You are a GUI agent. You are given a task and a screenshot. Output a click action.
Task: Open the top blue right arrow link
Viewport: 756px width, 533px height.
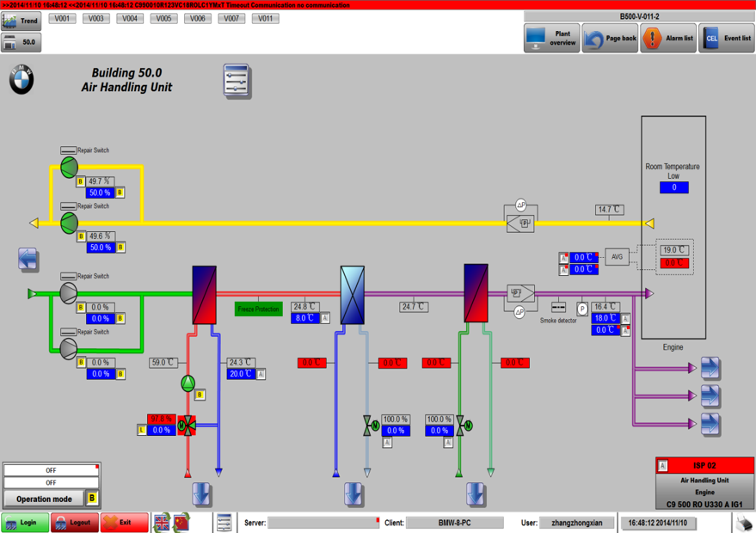[x=710, y=369]
